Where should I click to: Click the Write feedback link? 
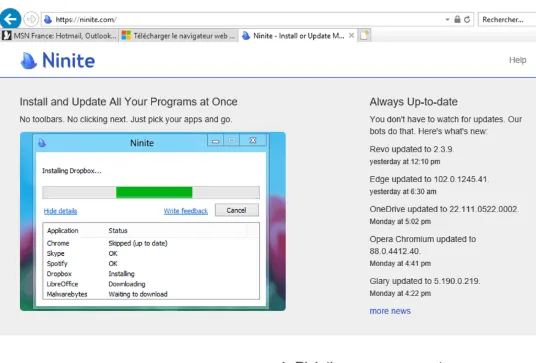tap(186, 211)
